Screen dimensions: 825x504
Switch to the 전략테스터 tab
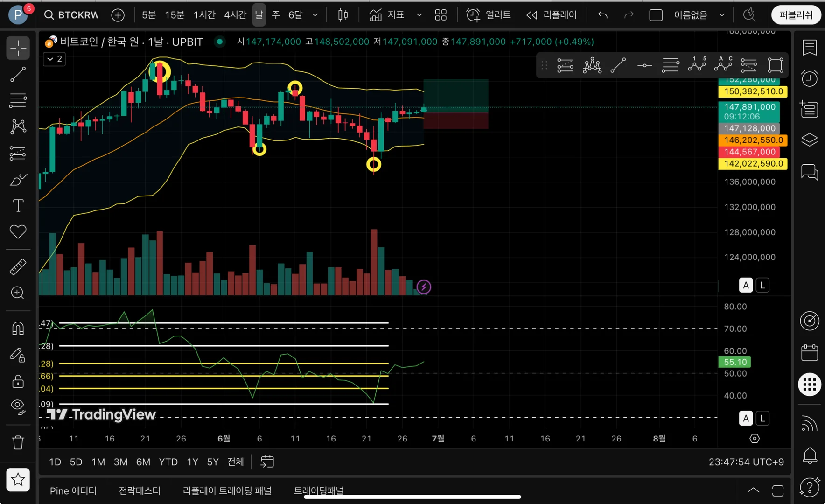pyautogui.click(x=140, y=491)
